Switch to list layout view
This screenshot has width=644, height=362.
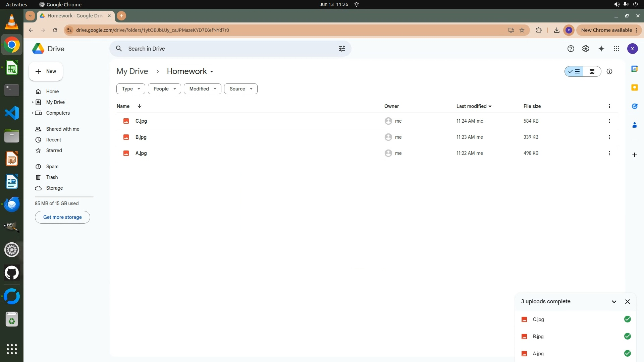click(574, 71)
